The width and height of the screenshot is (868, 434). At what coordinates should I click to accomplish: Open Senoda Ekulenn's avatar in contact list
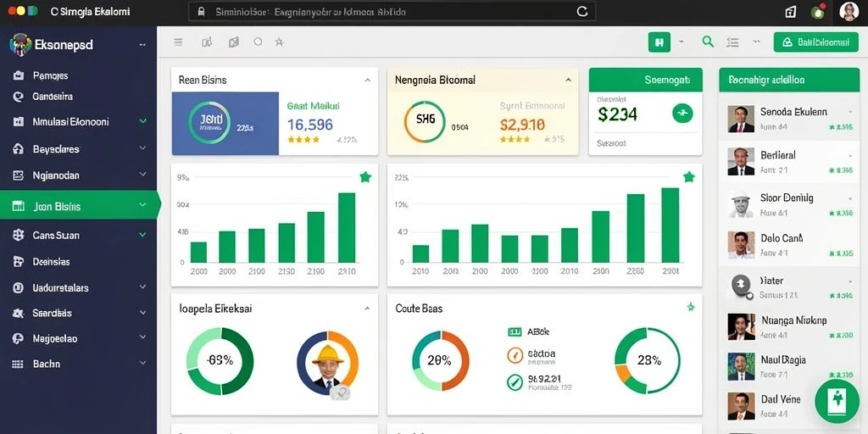tap(741, 119)
